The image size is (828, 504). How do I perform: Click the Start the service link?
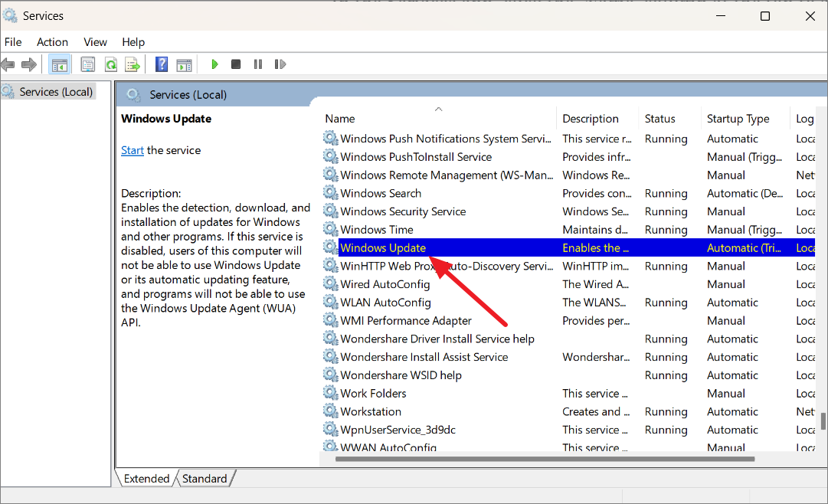tap(133, 150)
